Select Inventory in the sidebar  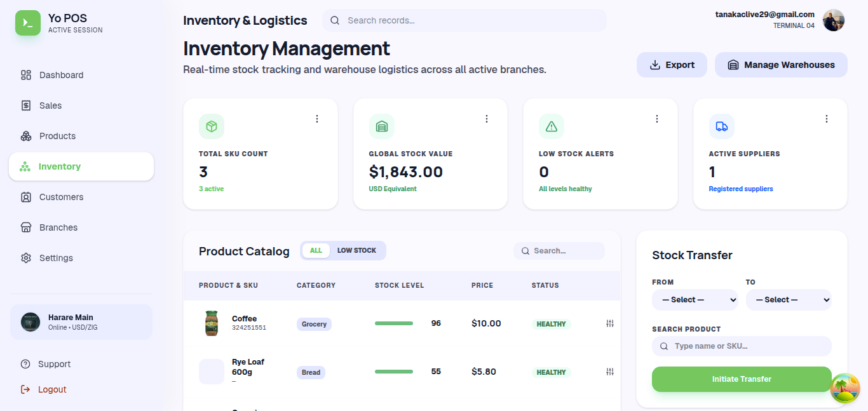(x=81, y=166)
